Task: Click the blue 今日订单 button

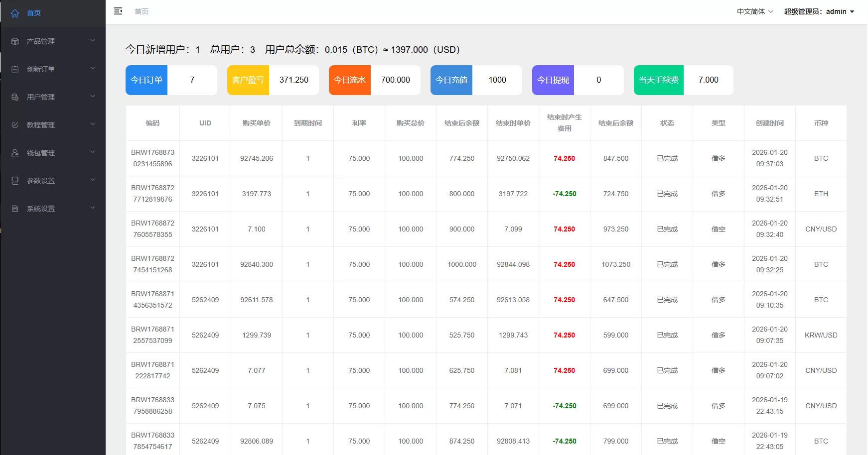Action: point(146,80)
